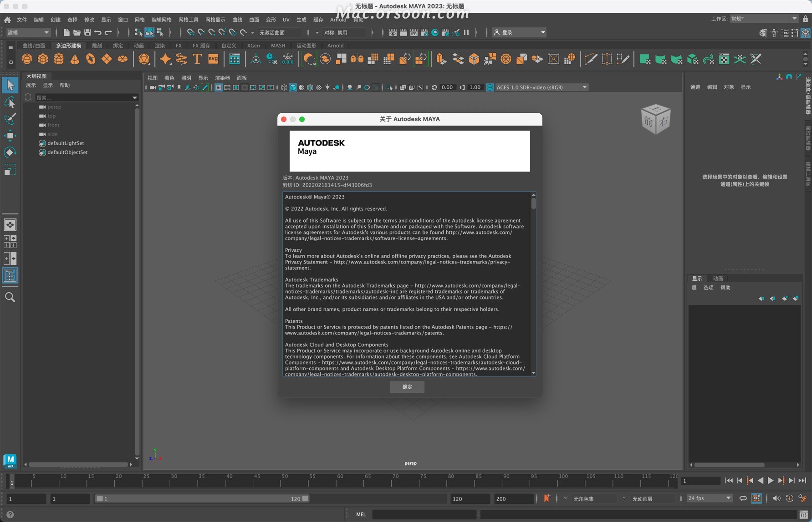
Task: Click the current frame input field
Action: pyautogui.click(x=700, y=481)
